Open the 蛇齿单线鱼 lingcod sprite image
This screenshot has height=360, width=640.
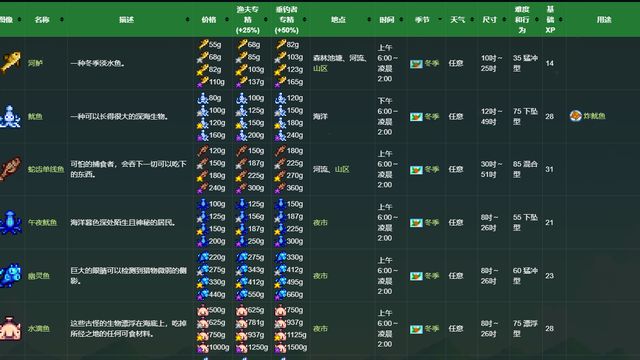11,169
